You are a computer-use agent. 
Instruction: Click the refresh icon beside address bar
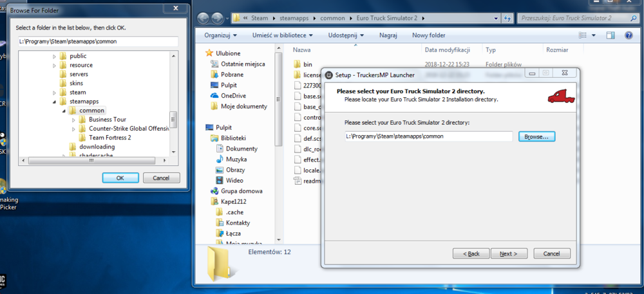click(507, 18)
